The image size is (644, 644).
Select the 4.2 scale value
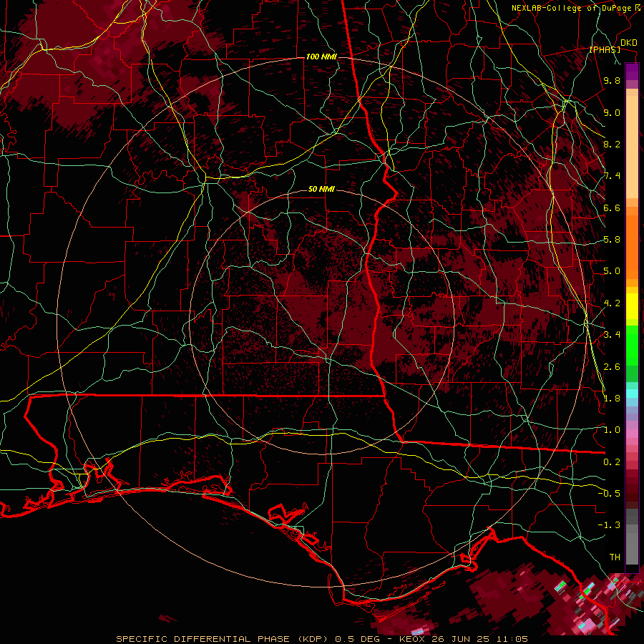click(x=612, y=303)
